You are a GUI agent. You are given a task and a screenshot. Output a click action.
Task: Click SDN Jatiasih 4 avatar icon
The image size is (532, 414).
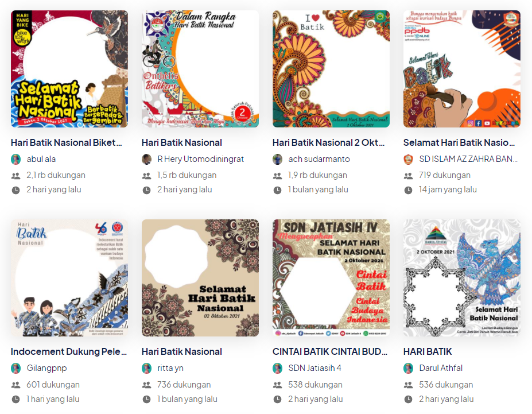[x=278, y=368]
